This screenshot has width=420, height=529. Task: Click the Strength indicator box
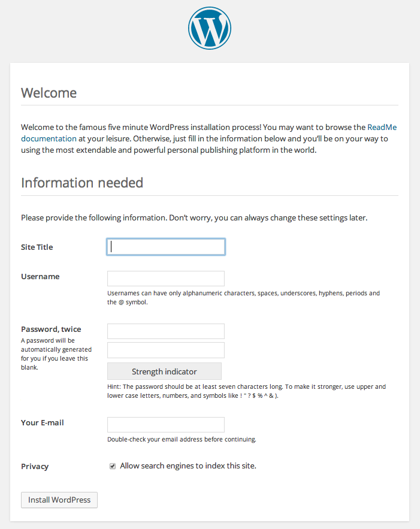(x=164, y=371)
